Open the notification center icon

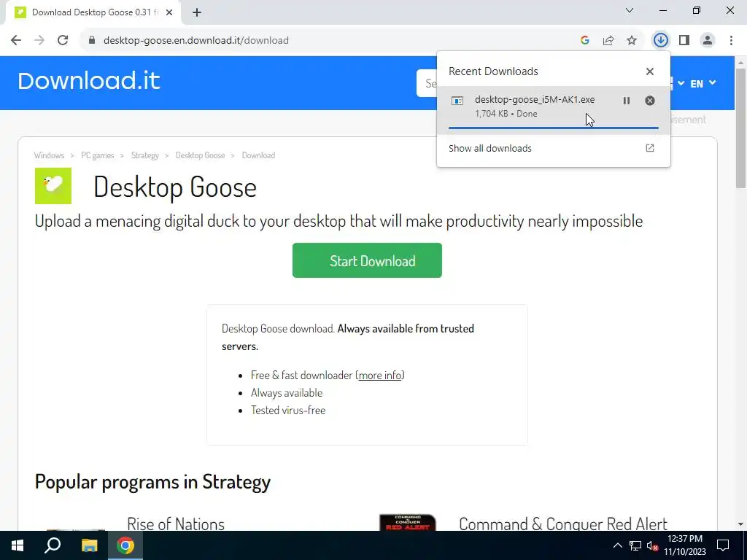coord(723,545)
